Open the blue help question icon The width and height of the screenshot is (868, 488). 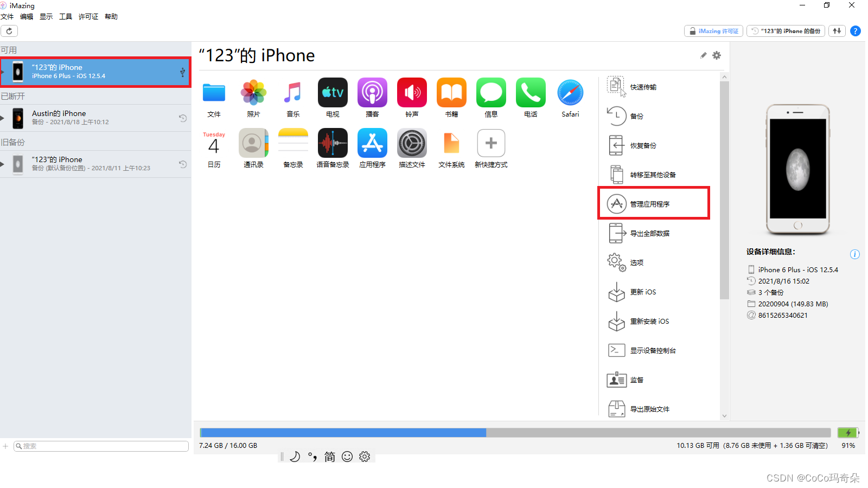tap(856, 31)
